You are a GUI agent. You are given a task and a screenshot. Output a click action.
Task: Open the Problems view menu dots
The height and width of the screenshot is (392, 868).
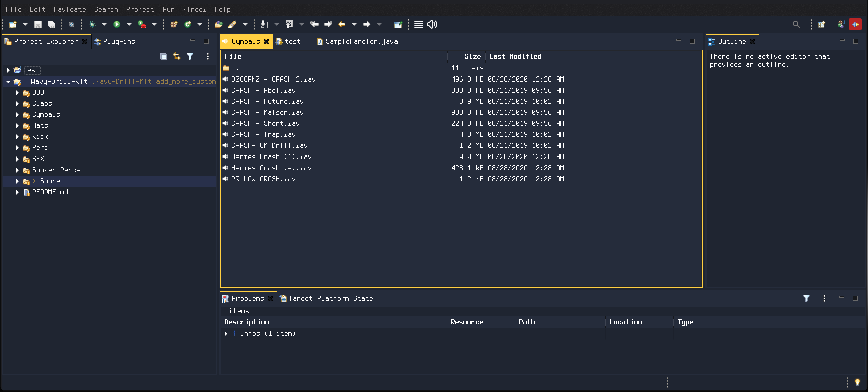(824, 298)
